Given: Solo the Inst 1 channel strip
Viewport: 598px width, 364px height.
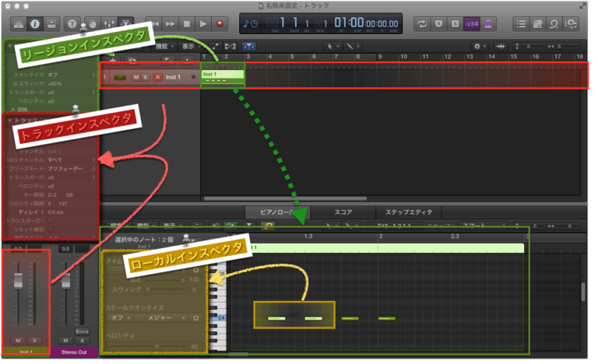Looking at the screenshot, I should click(34, 341).
